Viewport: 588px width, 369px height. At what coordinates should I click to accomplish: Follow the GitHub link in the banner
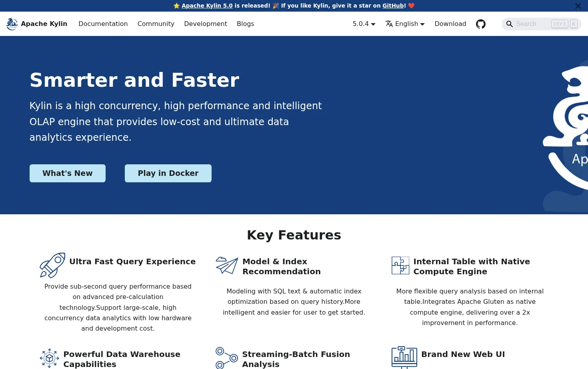pyautogui.click(x=393, y=6)
